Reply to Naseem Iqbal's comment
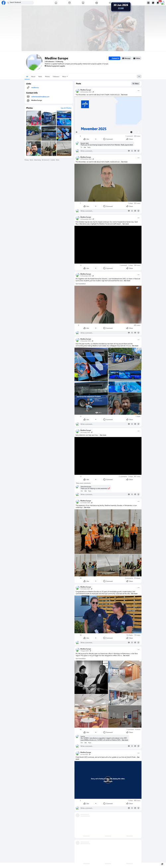The image size is (166, 868). [89, 147]
